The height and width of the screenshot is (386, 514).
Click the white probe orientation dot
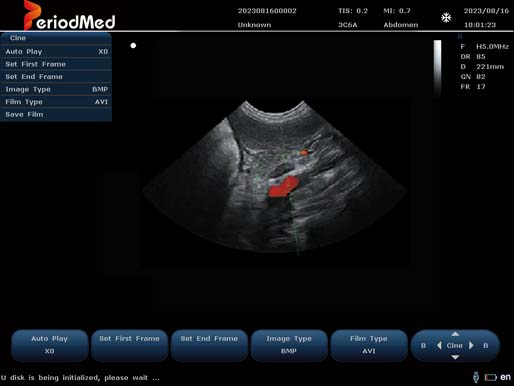click(133, 45)
